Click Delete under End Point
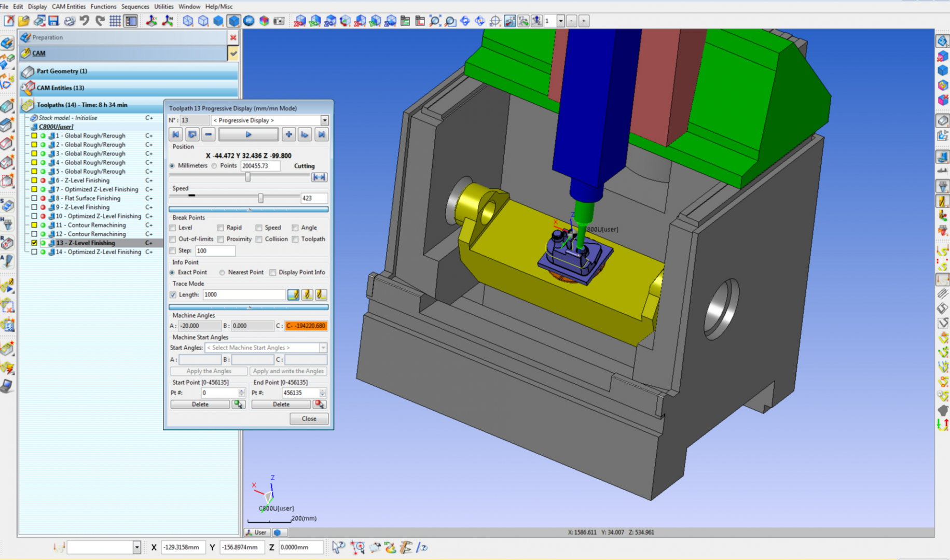The image size is (950, 560). [x=281, y=404]
